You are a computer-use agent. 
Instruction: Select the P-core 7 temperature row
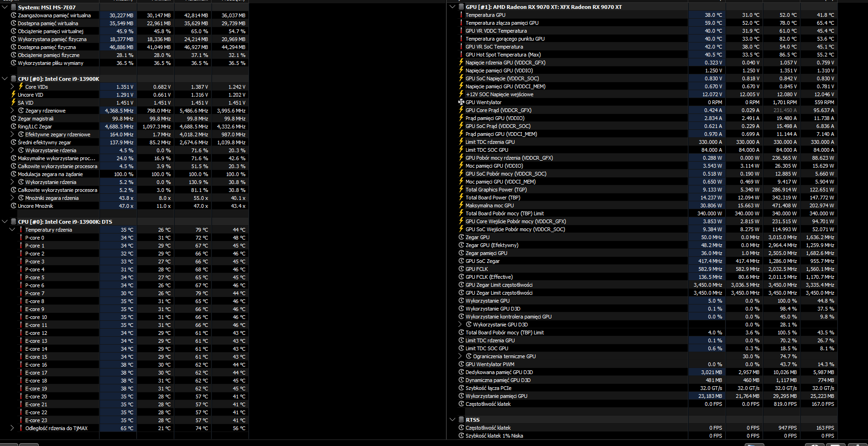pyautogui.click(x=125, y=293)
